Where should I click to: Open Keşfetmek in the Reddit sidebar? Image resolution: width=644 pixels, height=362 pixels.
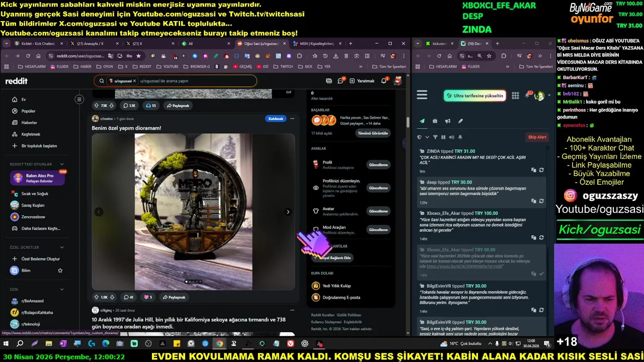[x=31, y=134]
